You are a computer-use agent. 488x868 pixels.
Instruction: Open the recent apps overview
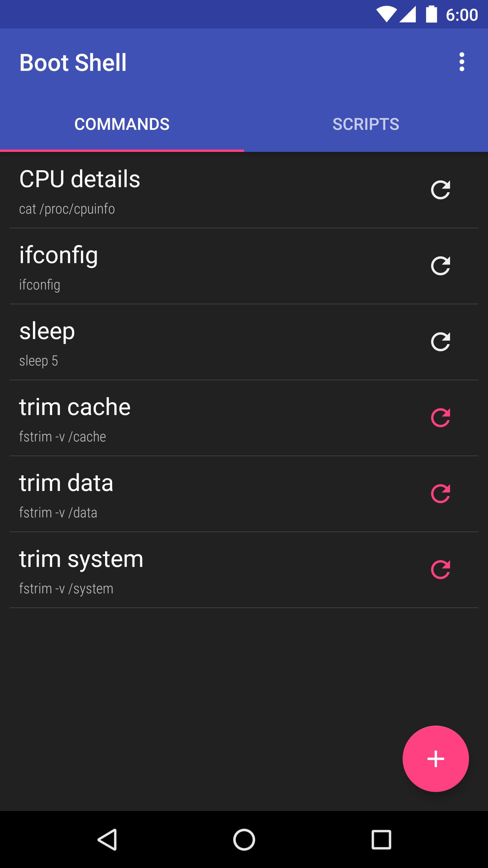coord(381,840)
